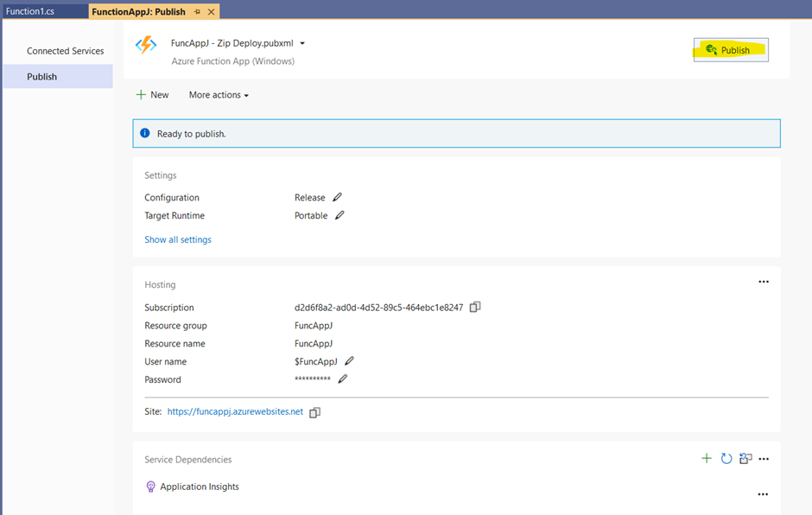812x515 pixels.
Task: Click the $FuncAppJ user name value
Action: tap(316, 362)
